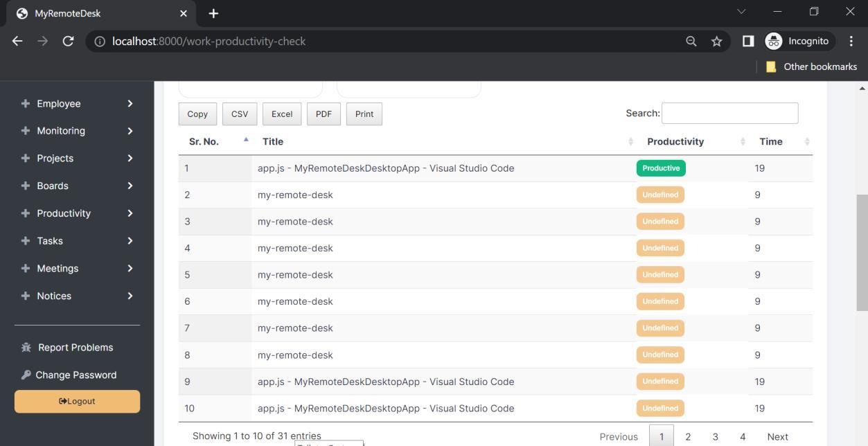Sort table by Sr. No. column
This screenshot has height=446, width=868.
[215, 142]
